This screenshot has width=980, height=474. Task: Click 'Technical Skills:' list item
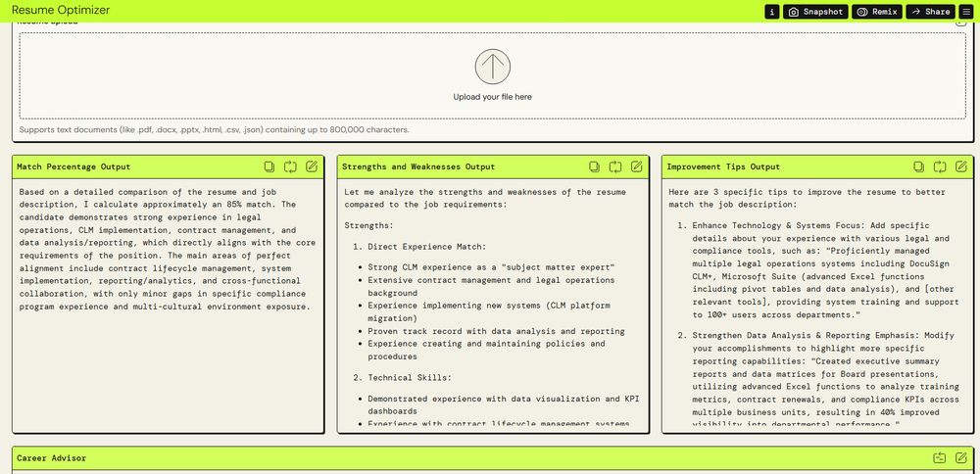(410, 377)
